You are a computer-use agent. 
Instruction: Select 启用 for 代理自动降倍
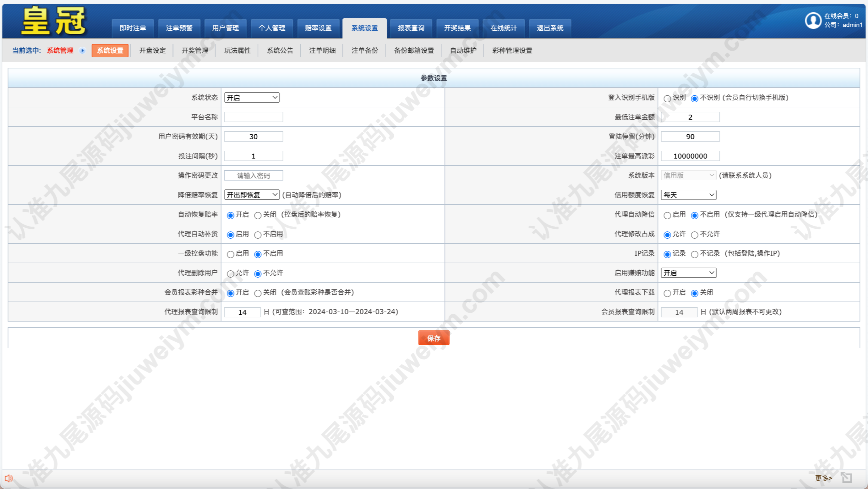point(667,215)
